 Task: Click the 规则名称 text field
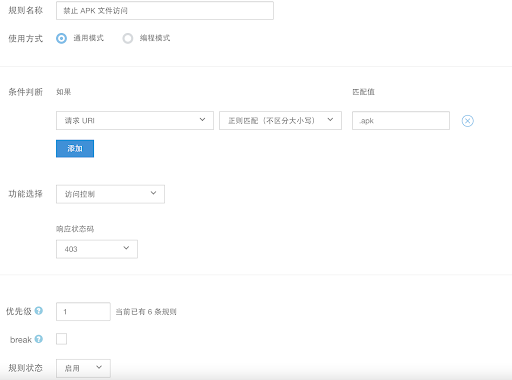coord(165,11)
